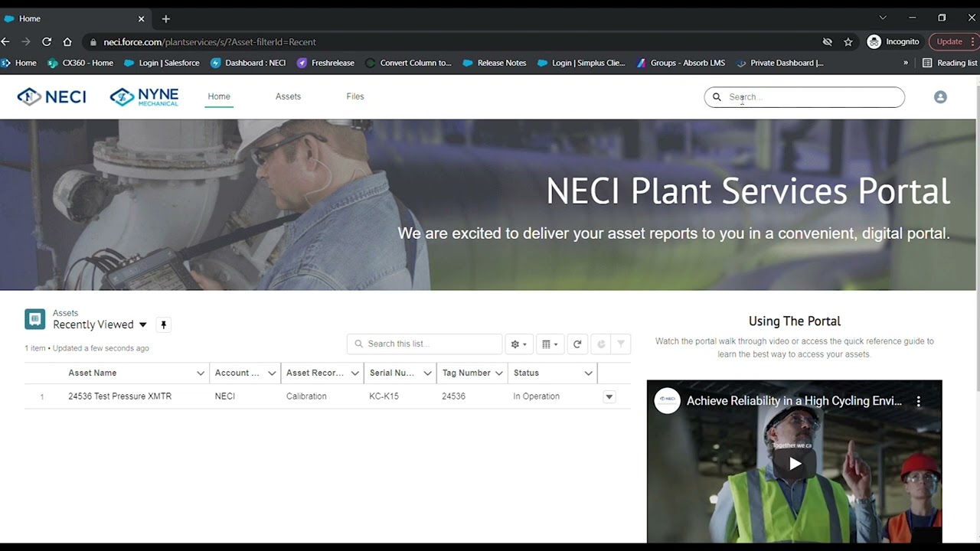
Task: Open Private Dashboard bookmark
Action: click(779, 63)
